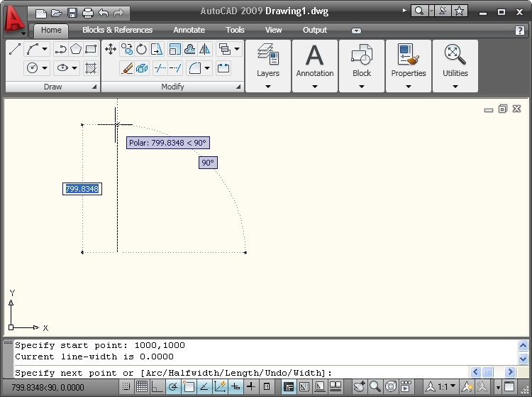Switch to the Output tab

315,31
